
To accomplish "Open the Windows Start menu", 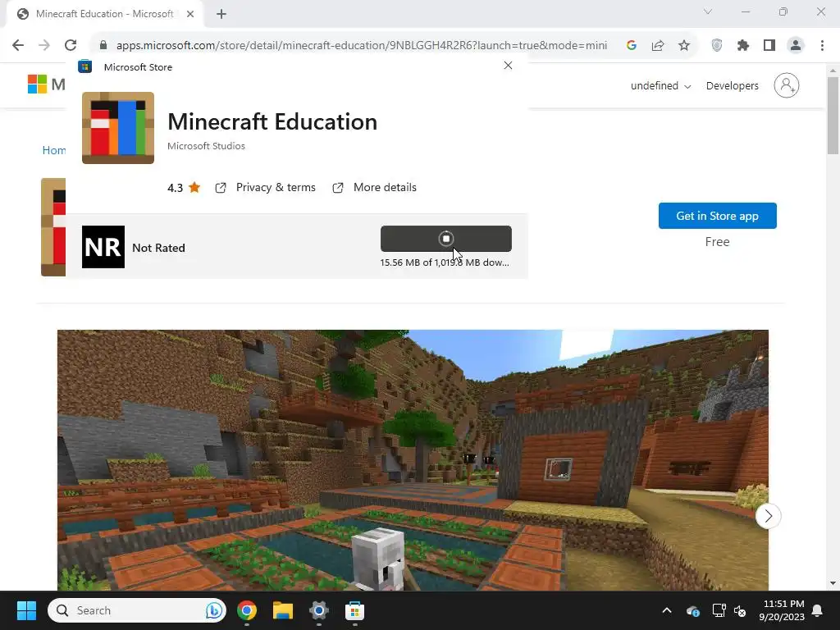I will [x=26, y=610].
